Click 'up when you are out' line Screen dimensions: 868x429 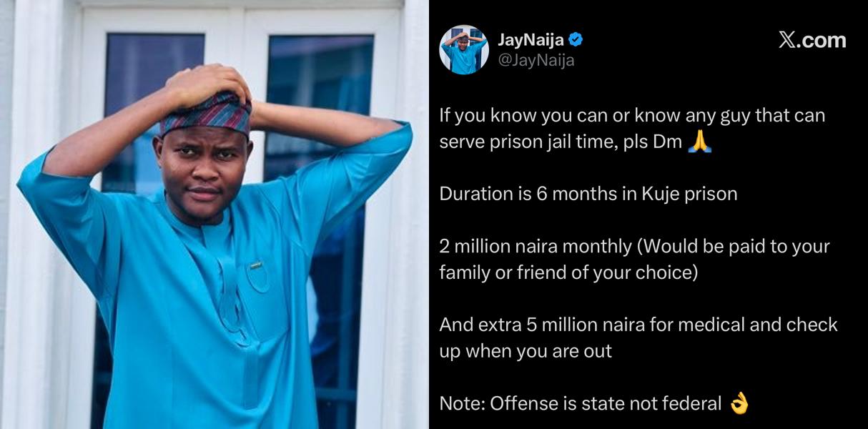[x=526, y=351]
